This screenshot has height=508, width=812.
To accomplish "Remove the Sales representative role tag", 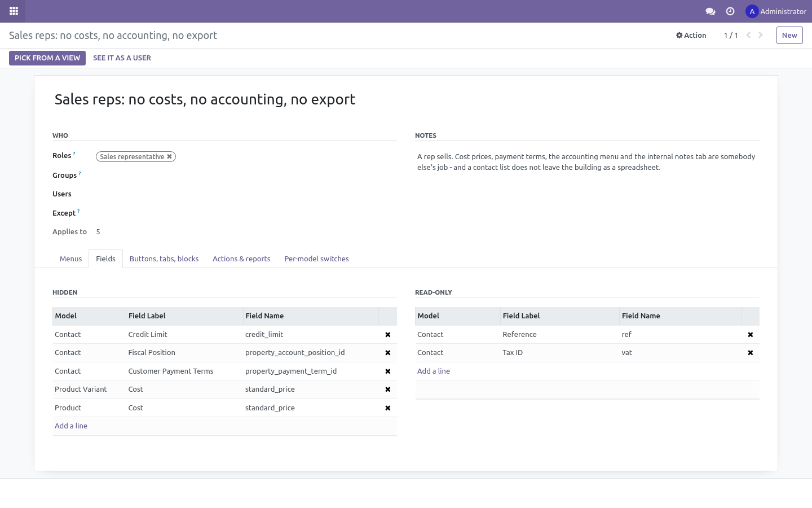I will pos(169,157).
